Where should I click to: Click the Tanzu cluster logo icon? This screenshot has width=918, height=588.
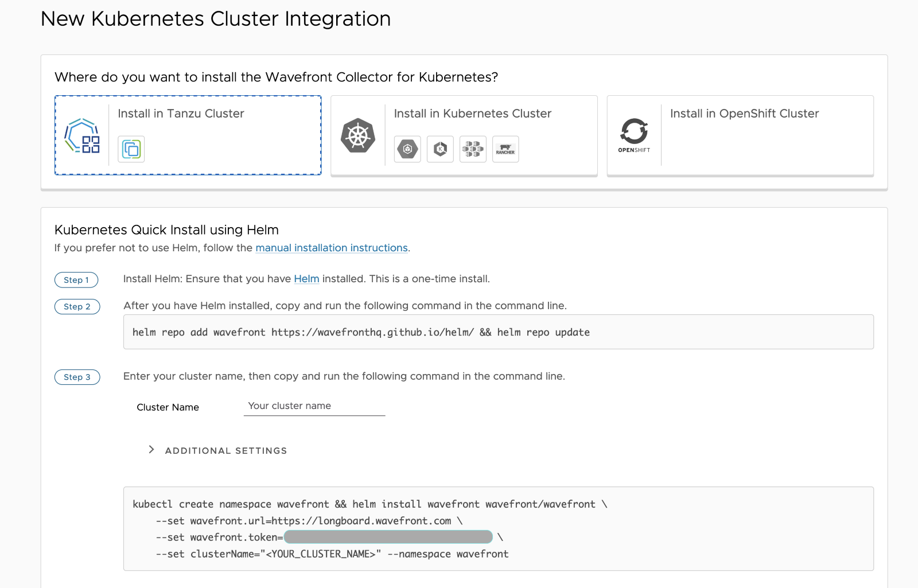coord(82,136)
